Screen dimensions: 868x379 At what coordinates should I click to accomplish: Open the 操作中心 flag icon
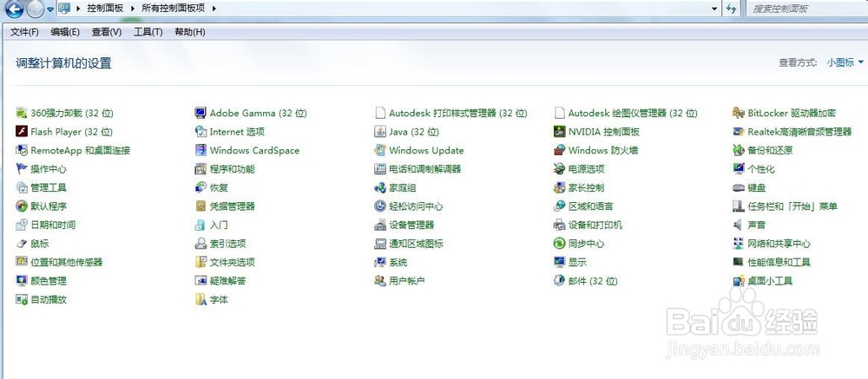(x=22, y=169)
